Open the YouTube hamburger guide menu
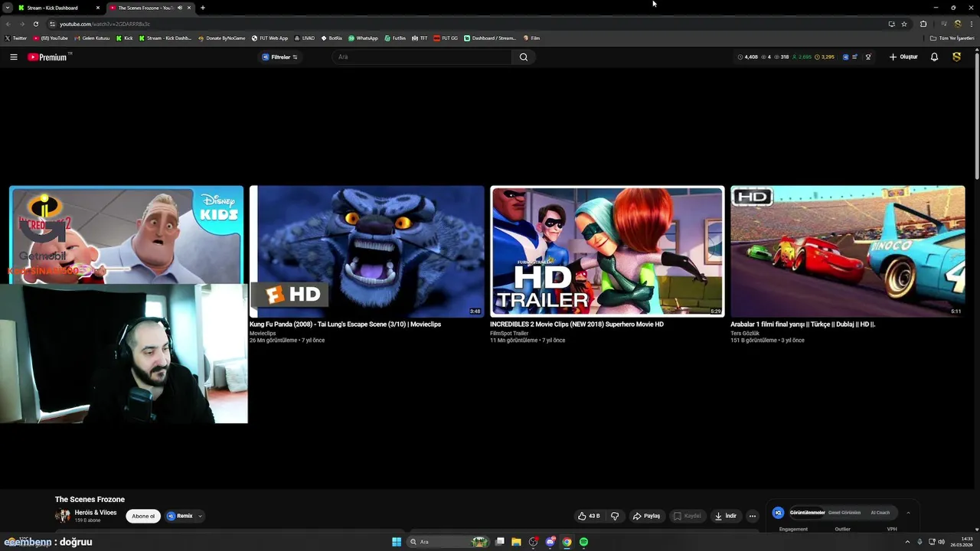Screen dimensions: 980x551 tap(13, 57)
